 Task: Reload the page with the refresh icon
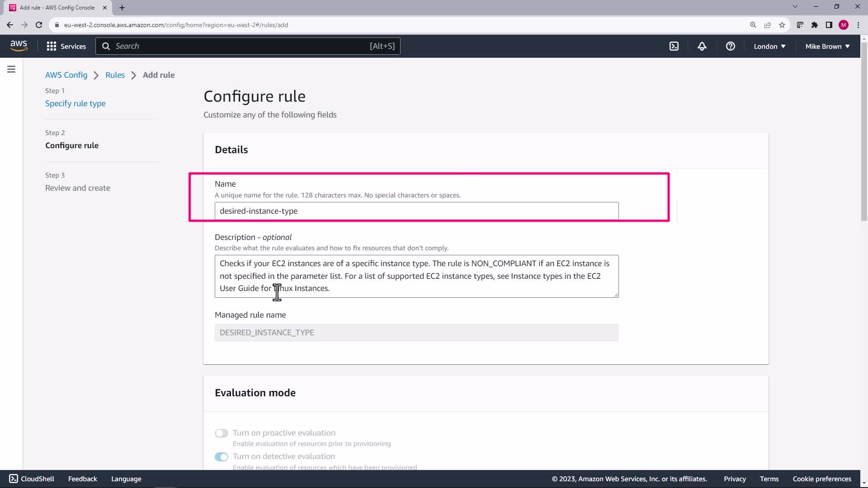click(39, 25)
